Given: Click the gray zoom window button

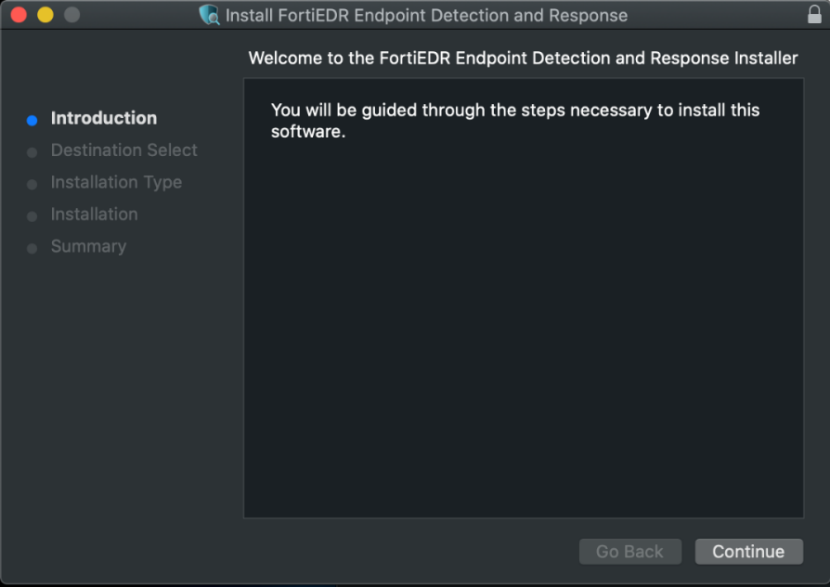Looking at the screenshot, I should (x=71, y=15).
